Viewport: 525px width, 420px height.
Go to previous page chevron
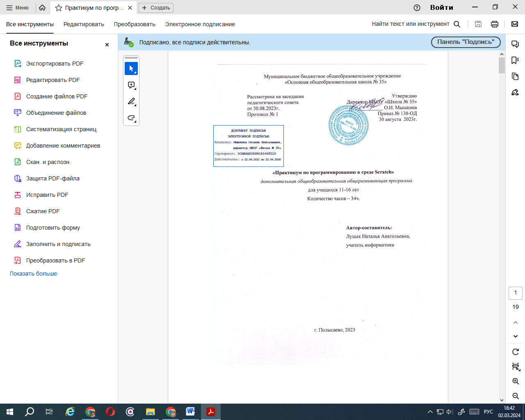tap(516, 323)
